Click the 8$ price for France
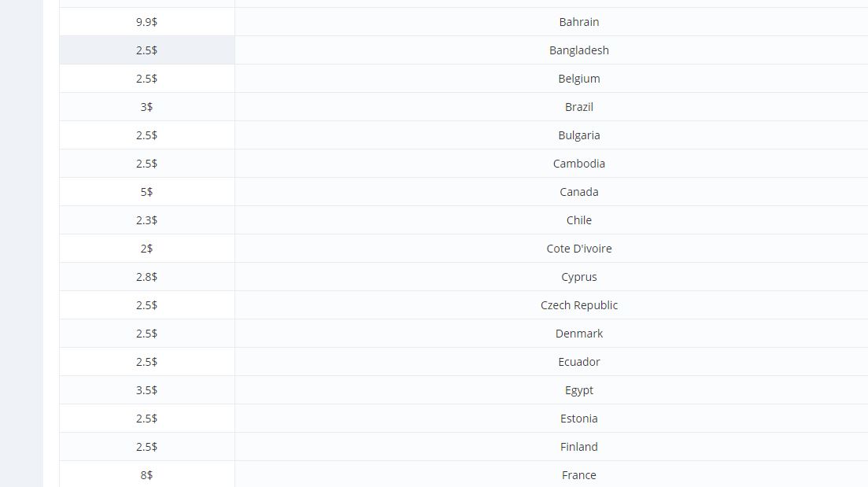Image resolution: width=868 pixels, height=487 pixels. [146, 475]
